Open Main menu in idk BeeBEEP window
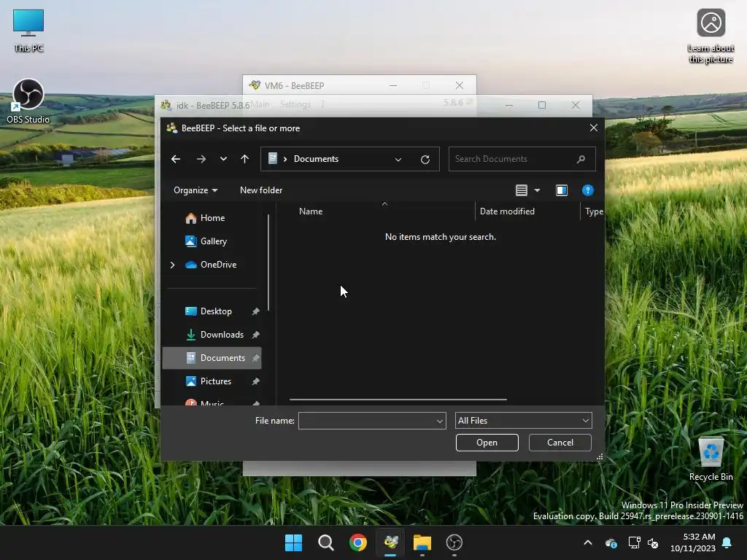Image resolution: width=747 pixels, height=560 pixels. pos(260,104)
